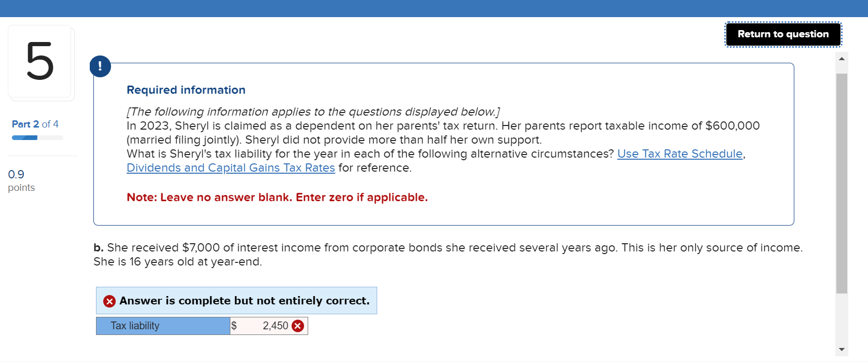Click the Tax liability label cell

[x=162, y=326]
